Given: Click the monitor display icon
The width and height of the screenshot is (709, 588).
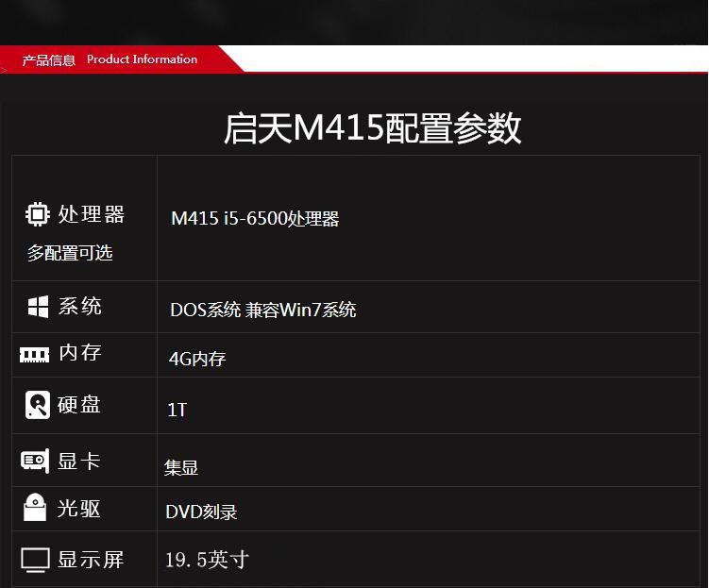Looking at the screenshot, I should (x=35, y=560).
